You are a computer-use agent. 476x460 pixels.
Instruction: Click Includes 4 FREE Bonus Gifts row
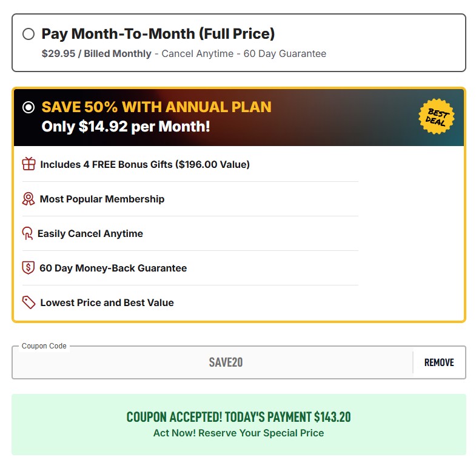click(x=145, y=164)
